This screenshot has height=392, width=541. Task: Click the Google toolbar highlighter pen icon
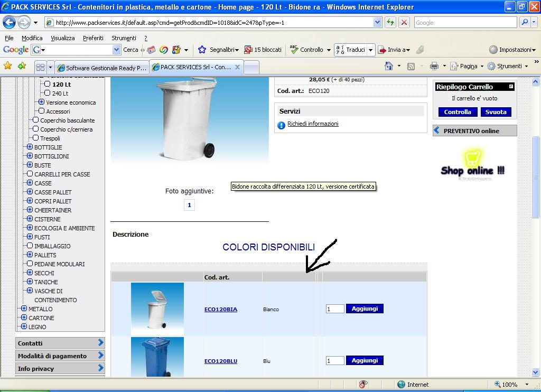pyautogui.click(x=420, y=50)
